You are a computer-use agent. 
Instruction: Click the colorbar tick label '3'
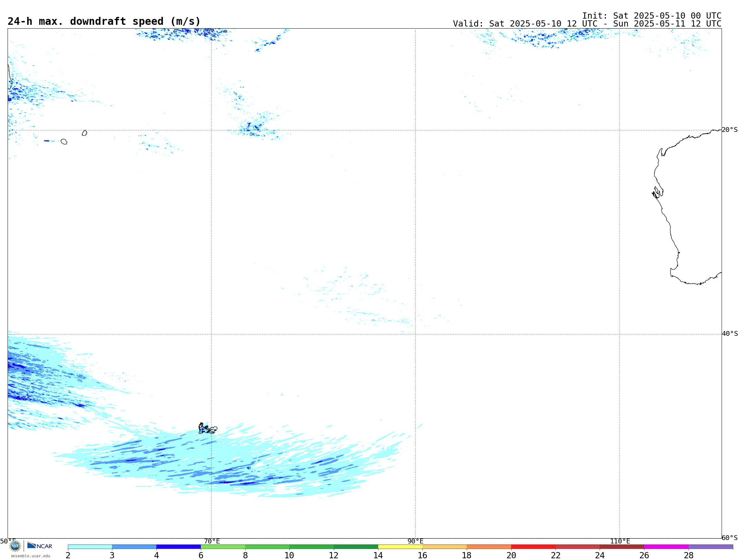point(112,555)
